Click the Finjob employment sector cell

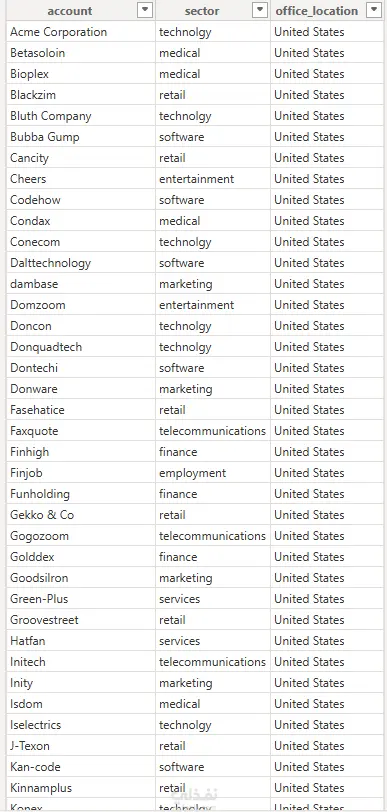(x=213, y=473)
